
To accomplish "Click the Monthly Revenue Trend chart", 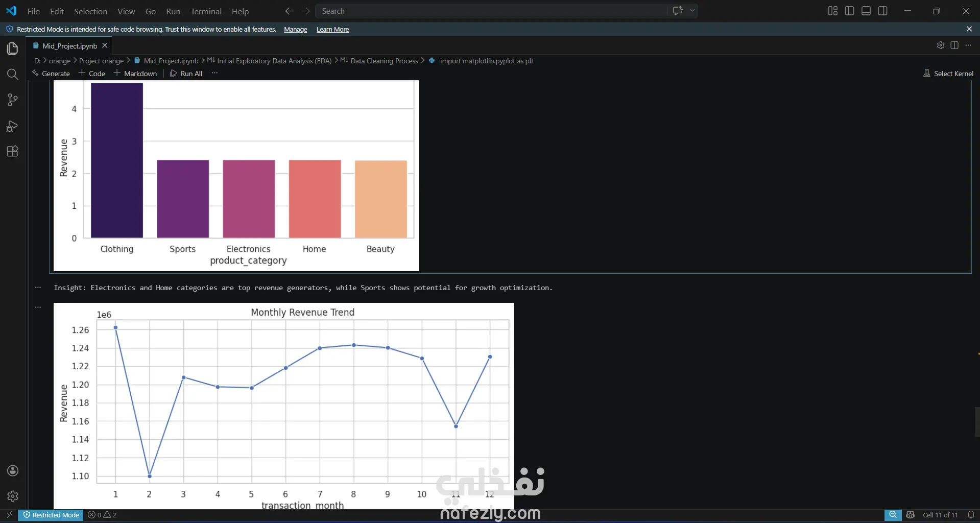I will 283,406.
